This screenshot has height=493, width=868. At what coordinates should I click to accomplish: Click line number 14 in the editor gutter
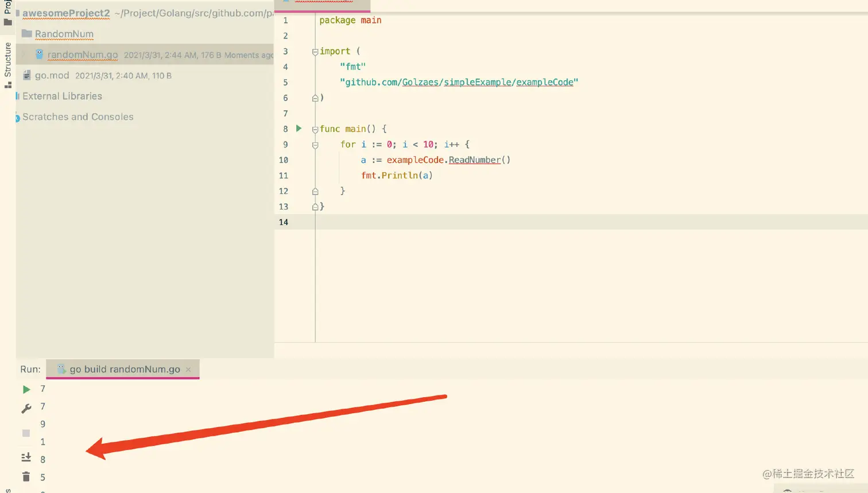click(284, 222)
